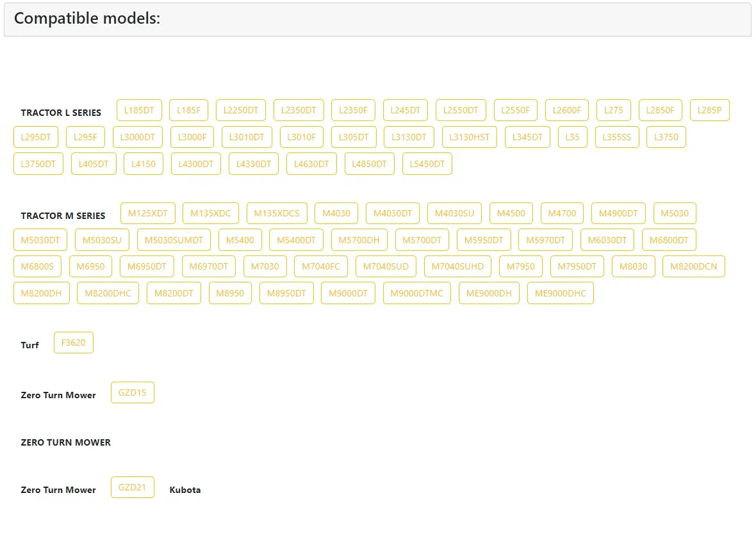Click the M5950DT model tag
Viewport: 756px width, 557px height.
(484, 240)
